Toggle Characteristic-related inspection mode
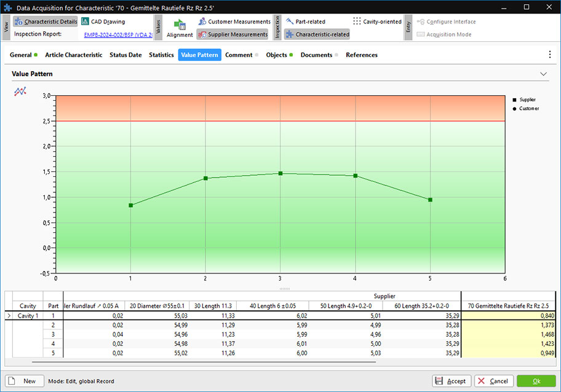This screenshot has width=561, height=392. point(317,34)
